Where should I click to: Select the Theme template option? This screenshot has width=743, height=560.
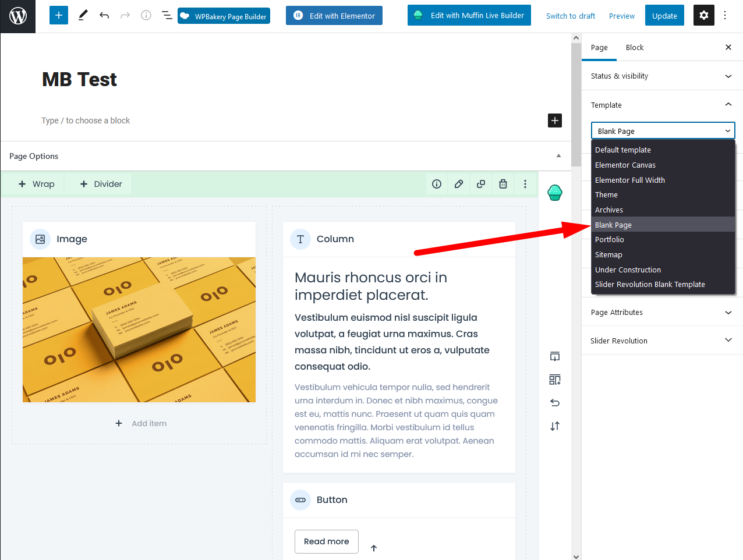point(663,194)
